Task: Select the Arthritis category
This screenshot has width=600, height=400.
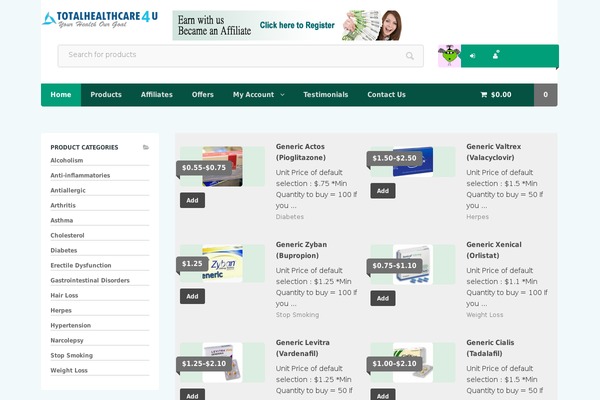Action: point(63,205)
